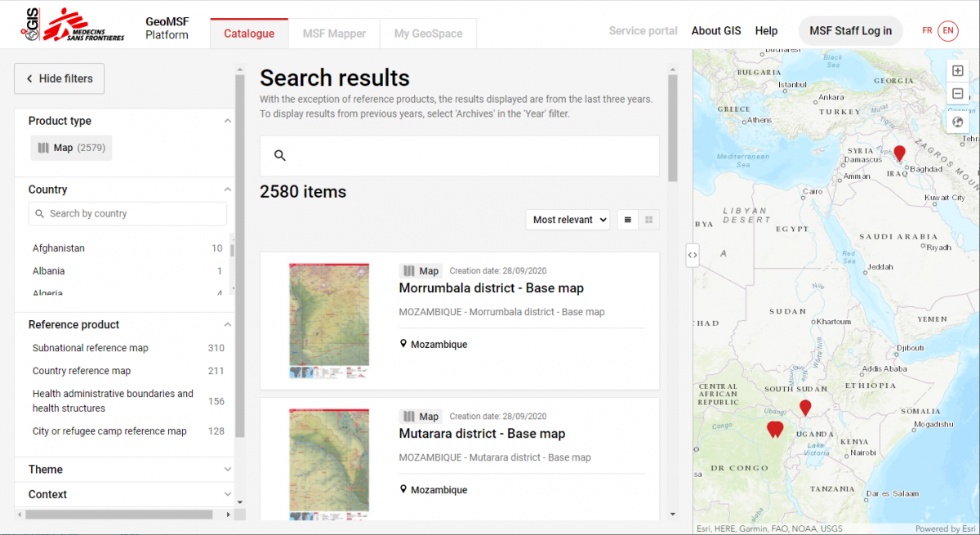980x535 pixels.
Task: Switch to grid view layout
Action: coord(649,220)
